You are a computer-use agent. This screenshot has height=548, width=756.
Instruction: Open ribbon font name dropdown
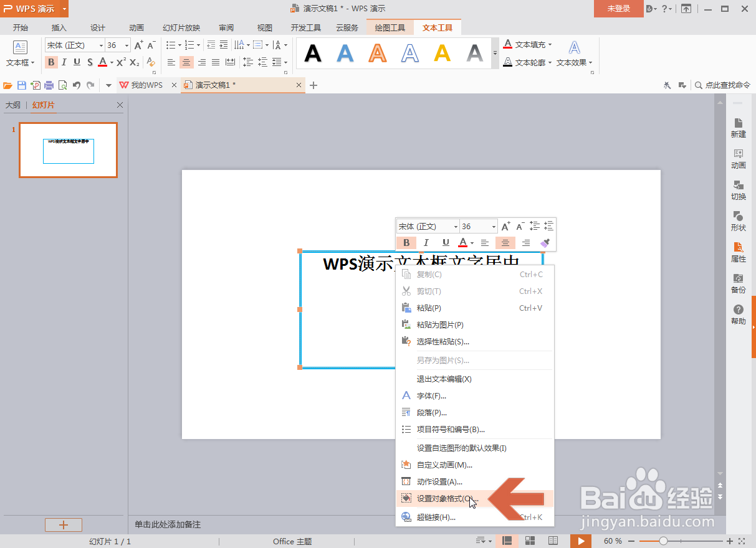[x=101, y=45]
